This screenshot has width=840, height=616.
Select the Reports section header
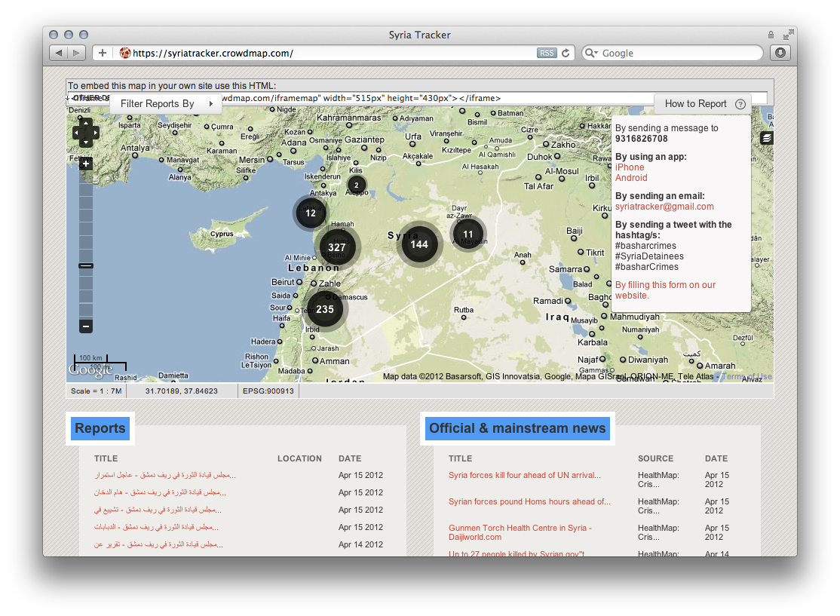[x=100, y=428]
